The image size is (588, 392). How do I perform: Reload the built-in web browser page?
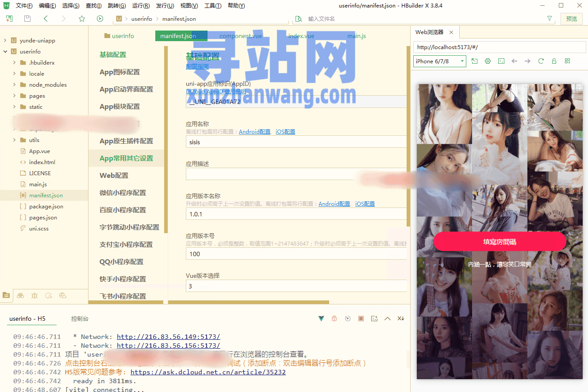coord(541,61)
